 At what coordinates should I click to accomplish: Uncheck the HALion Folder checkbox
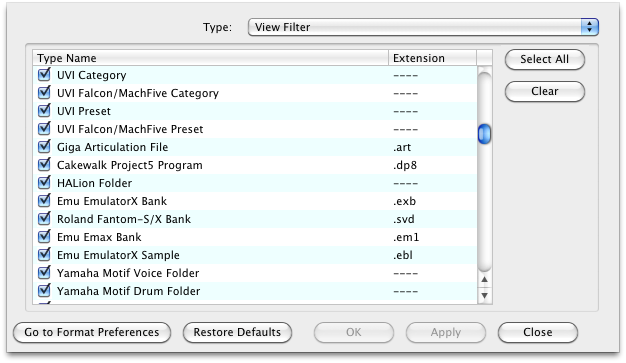(44, 182)
